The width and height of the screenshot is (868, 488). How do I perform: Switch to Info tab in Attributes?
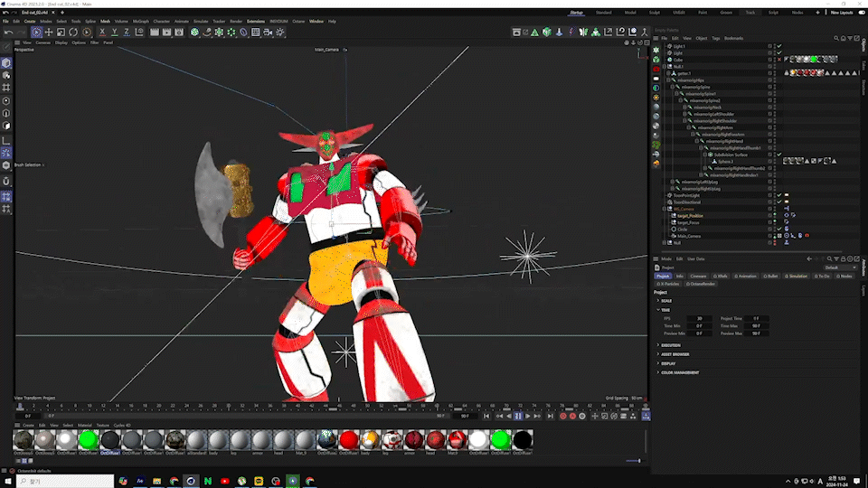[679, 277]
